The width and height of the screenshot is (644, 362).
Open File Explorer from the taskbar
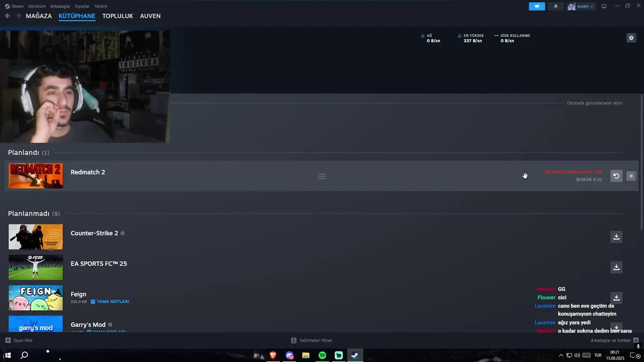[306, 355]
